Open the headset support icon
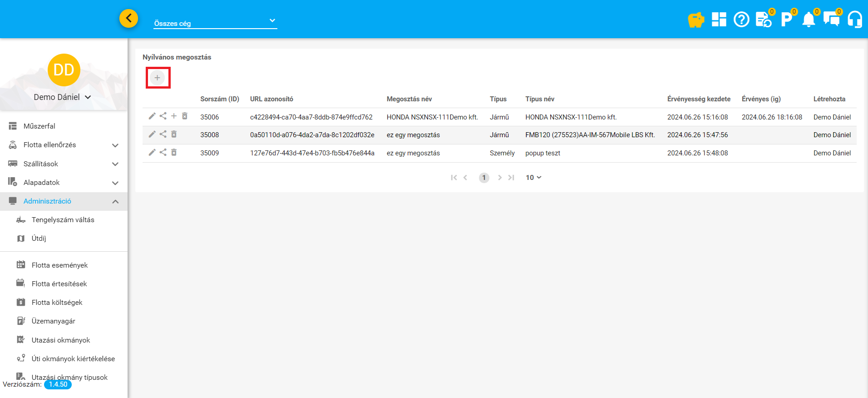The width and height of the screenshot is (868, 398). [x=854, y=20]
